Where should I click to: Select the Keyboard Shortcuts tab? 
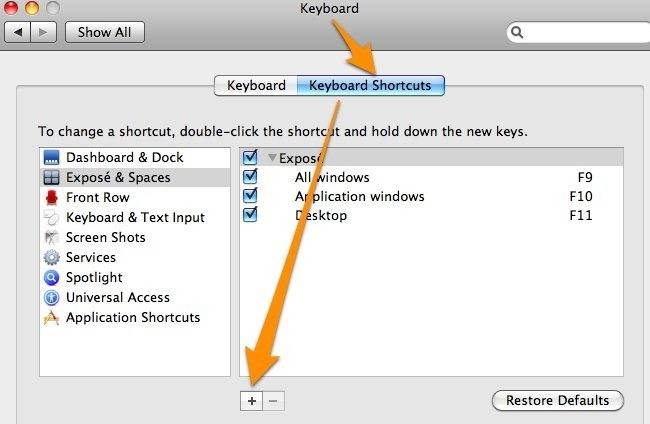(371, 85)
